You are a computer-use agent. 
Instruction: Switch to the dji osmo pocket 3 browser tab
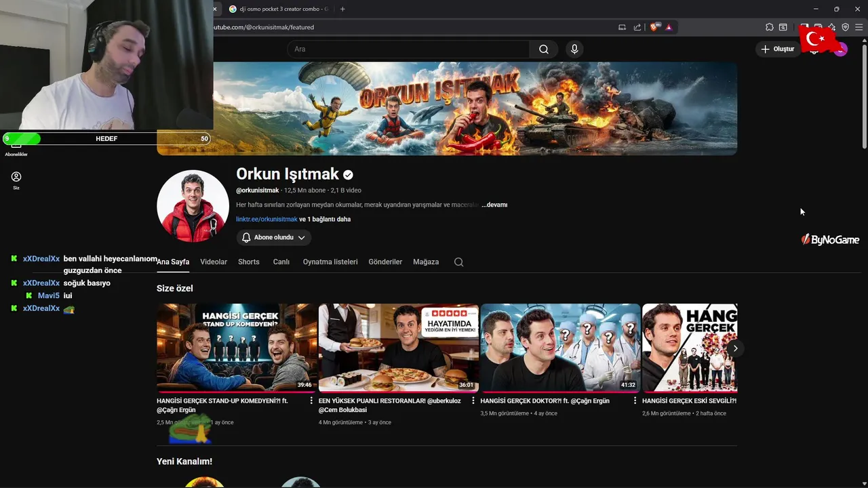tap(278, 9)
